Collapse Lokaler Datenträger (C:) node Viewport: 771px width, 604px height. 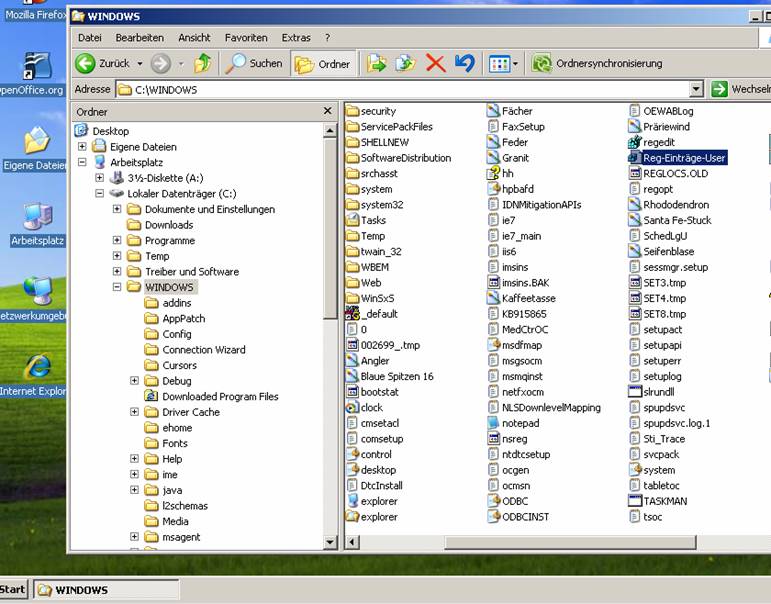(x=99, y=193)
